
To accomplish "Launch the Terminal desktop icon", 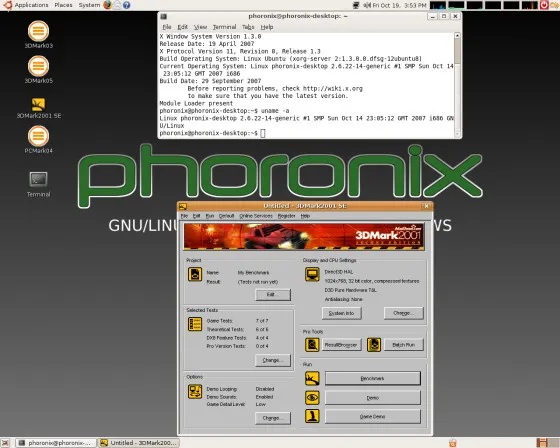I will point(38,179).
